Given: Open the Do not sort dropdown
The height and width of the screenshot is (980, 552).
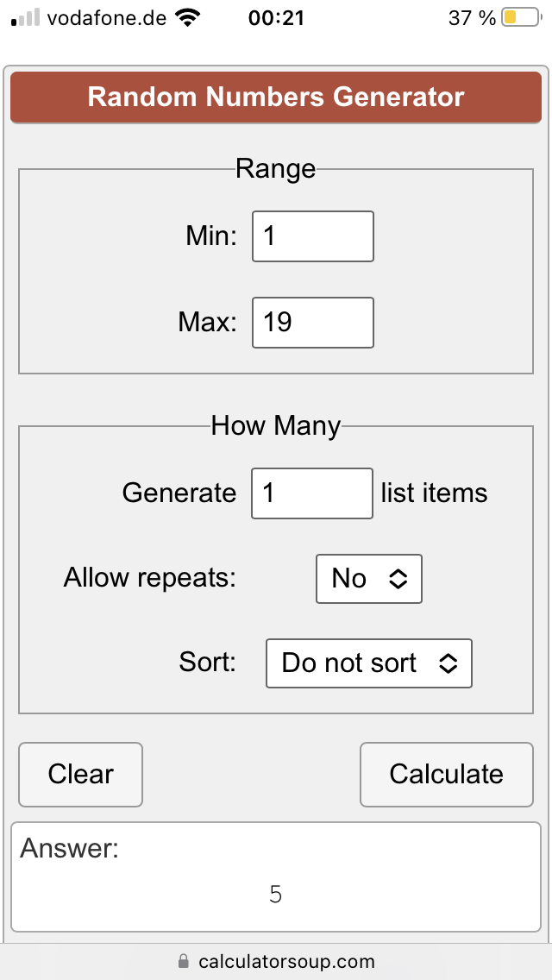Looking at the screenshot, I should point(369,663).
